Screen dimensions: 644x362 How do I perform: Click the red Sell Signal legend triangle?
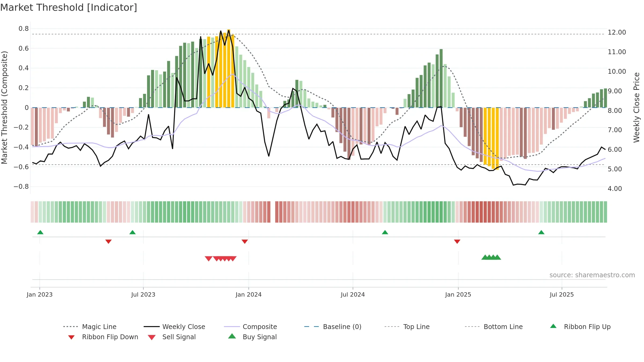tap(152, 337)
